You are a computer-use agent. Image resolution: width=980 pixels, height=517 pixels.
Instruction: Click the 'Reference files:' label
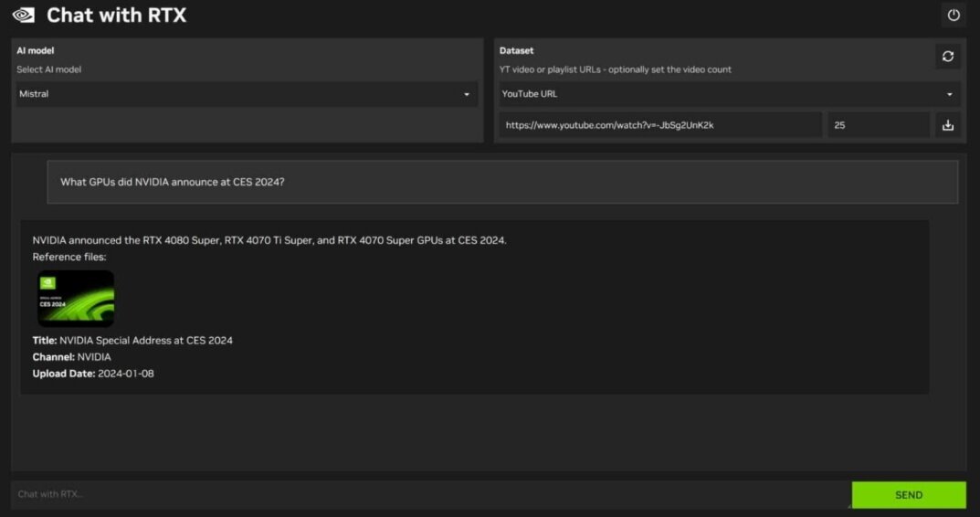[x=69, y=257]
